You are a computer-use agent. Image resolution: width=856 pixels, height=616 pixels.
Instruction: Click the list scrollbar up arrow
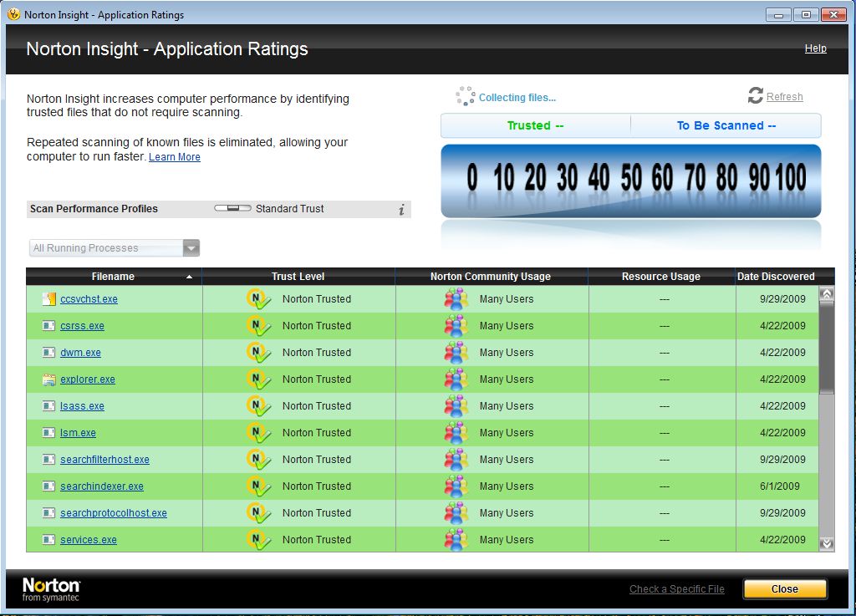click(x=827, y=295)
